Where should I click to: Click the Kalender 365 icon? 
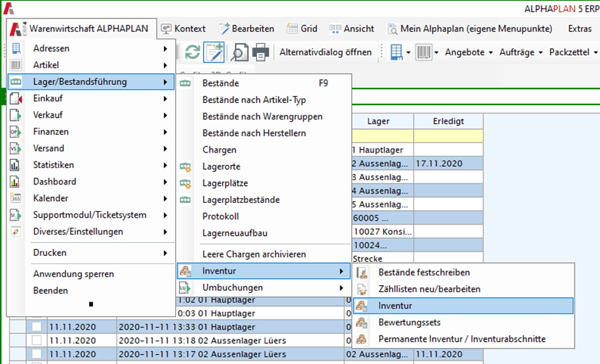point(16,199)
